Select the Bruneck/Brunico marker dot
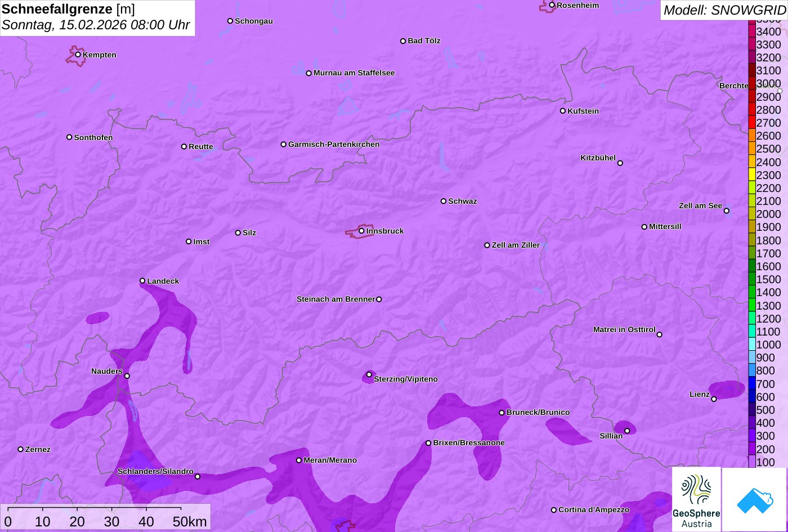 click(502, 413)
